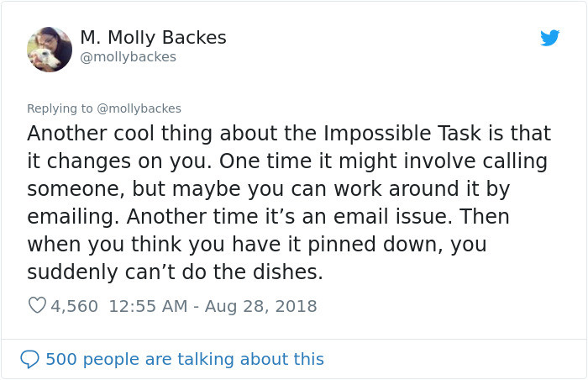Click the sentence "Another time it's an email issue."
588x380 pixels.
[x=287, y=217]
